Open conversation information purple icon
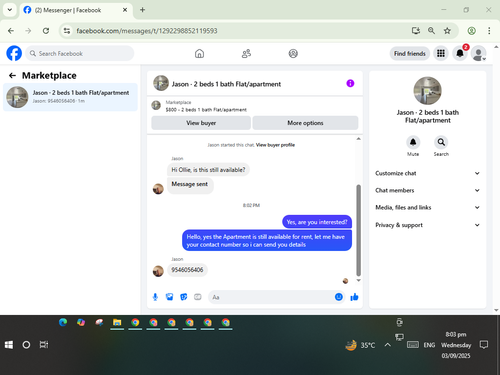This screenshot has height=375, width=500. point(350,83)
